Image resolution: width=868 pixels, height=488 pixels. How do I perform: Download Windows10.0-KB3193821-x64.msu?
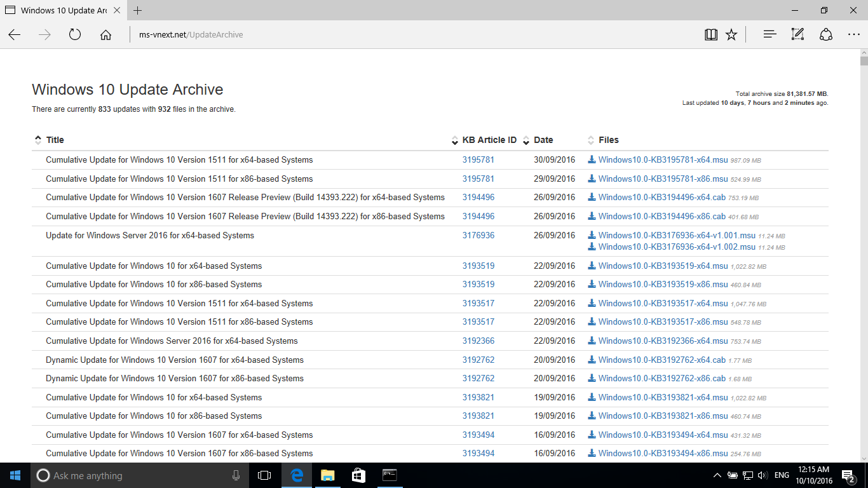(x=663, y=398)
